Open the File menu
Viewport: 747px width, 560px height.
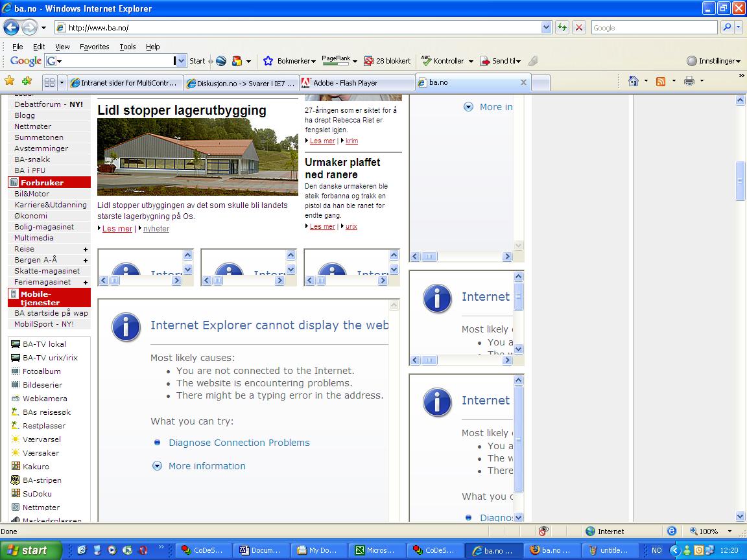click(x=18, y=47)
